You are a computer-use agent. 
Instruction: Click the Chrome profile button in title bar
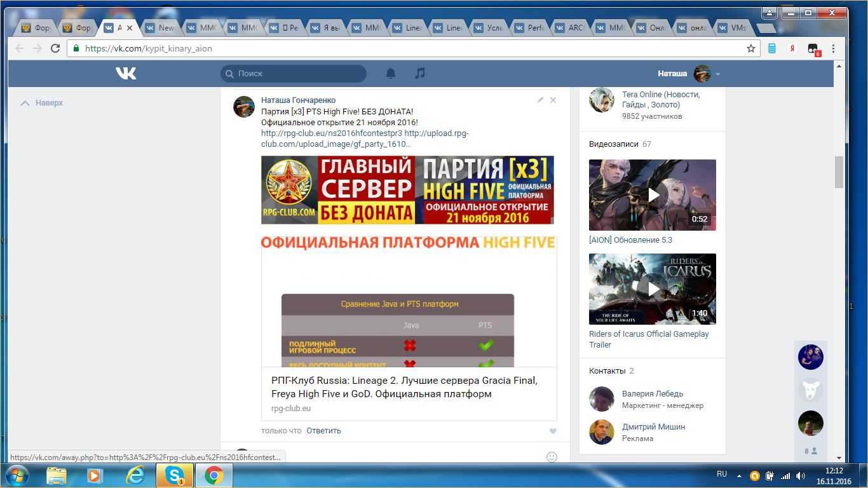pyautogui.click(x=768, y=12)
